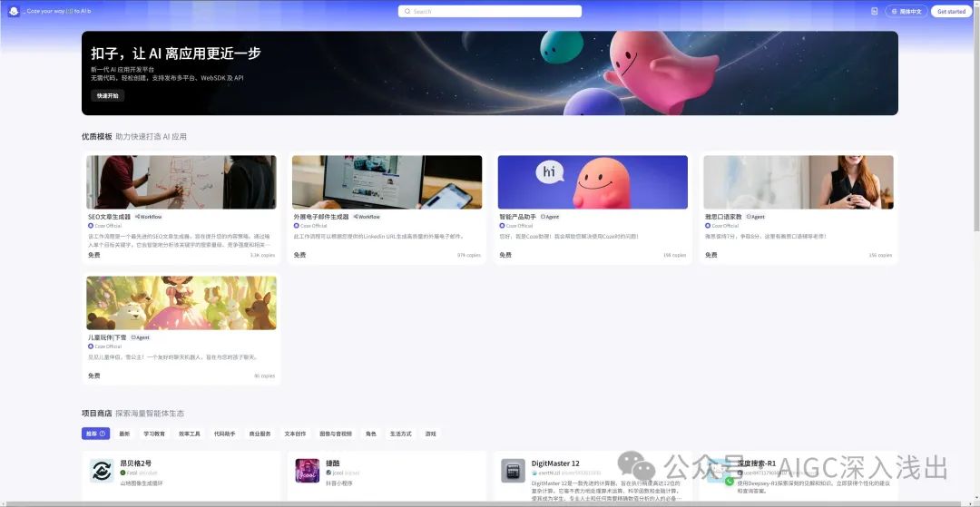The height and width of the screenshot is (507, 980).
Task: Open the 外展电子邮件生成器 template thumbnail
Action: pyautogui.click(x=387, y=181)
